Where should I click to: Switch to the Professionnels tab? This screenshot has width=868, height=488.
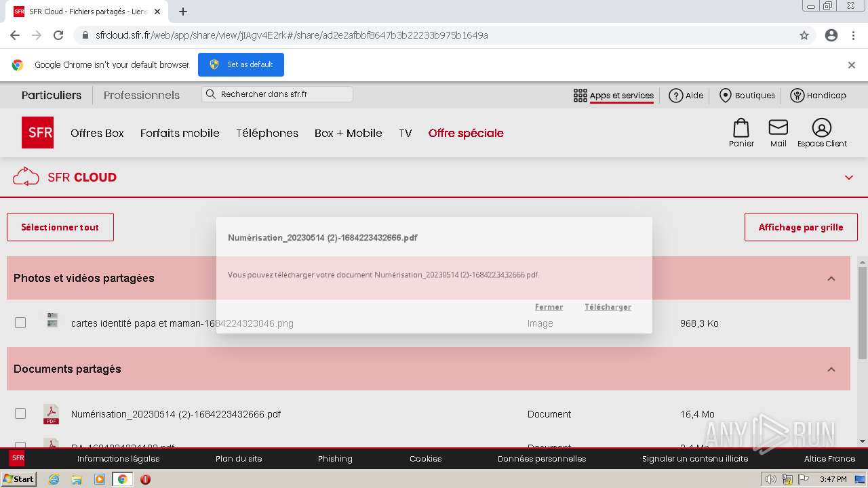(x=142, y=95)
